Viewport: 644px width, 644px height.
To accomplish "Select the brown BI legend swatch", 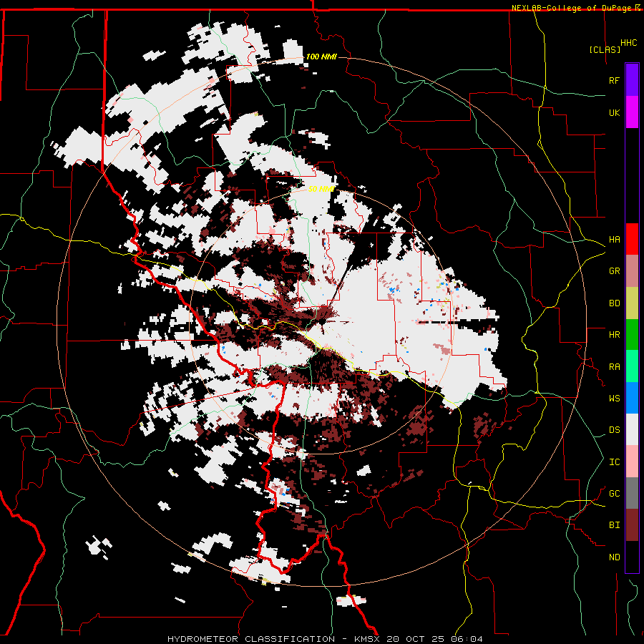I will tap(632, 525).
